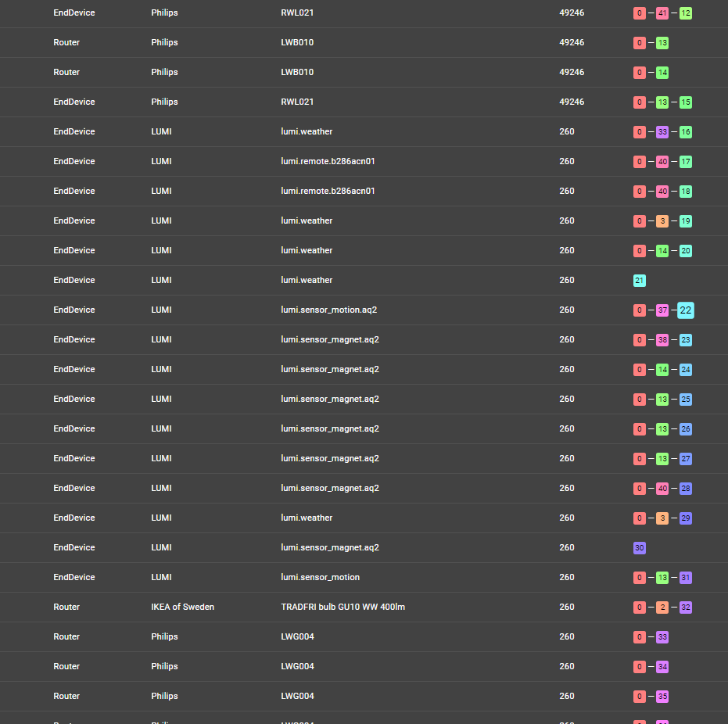
Task: Click the pink badge numbered 37
Action: [x=662, y=310]
